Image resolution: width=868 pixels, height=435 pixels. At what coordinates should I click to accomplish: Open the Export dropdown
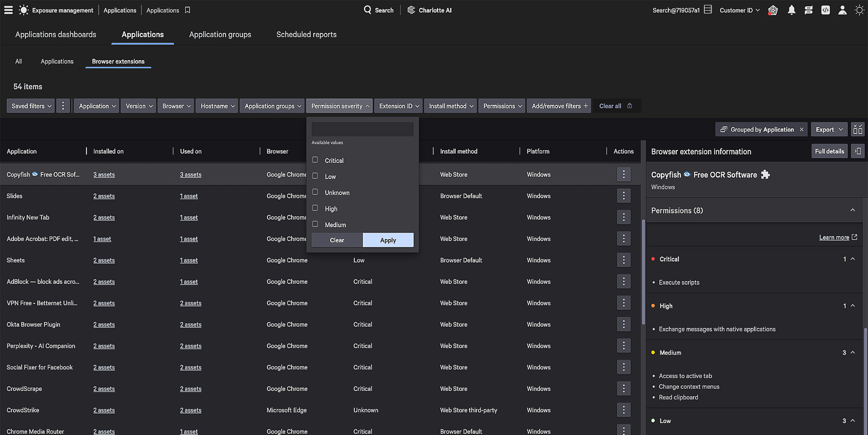pos(829,129)
